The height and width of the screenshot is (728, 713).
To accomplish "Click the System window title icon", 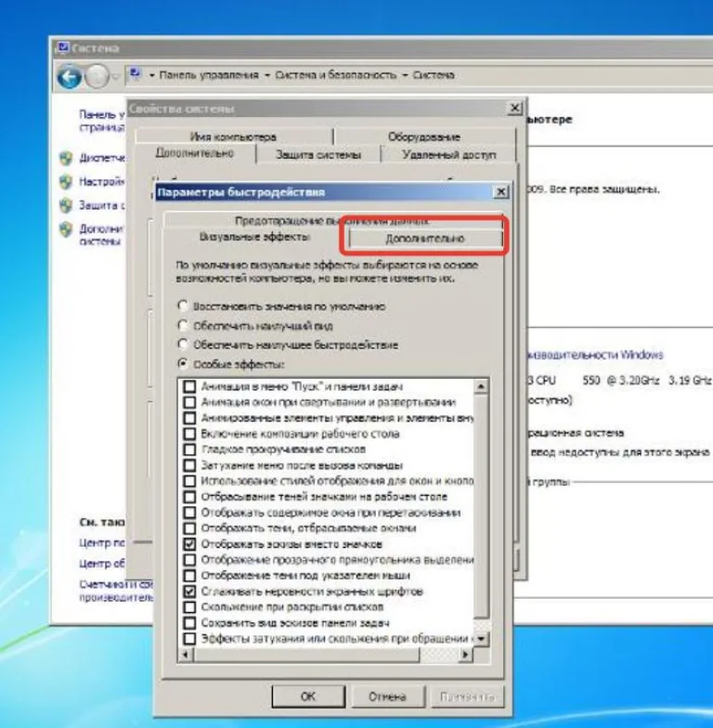I will tap(61, 47).
